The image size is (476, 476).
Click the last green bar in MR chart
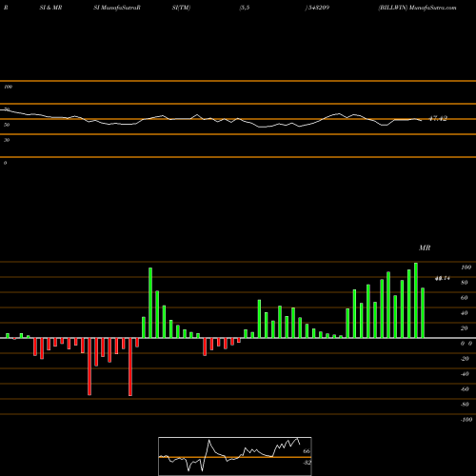pos(423,313)
